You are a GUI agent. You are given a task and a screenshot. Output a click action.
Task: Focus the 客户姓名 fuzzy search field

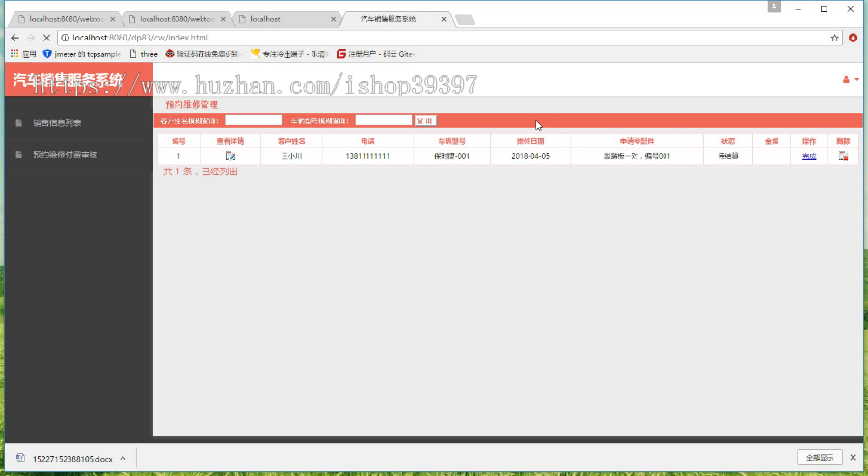pyautogui.click(x=253, y=120)
